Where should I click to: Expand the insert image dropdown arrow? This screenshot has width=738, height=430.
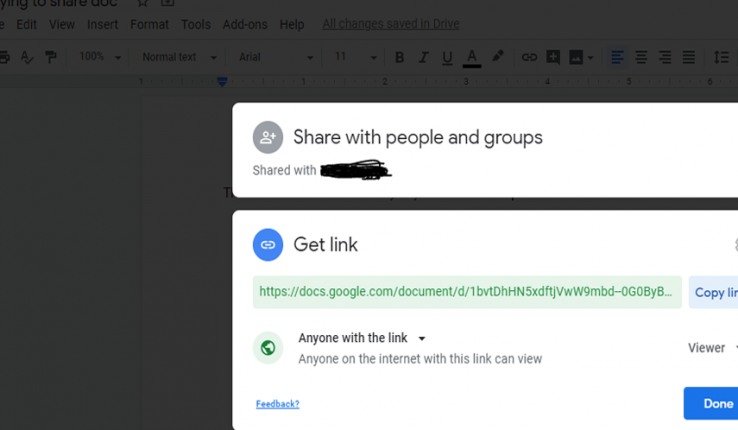pos(590,58)
